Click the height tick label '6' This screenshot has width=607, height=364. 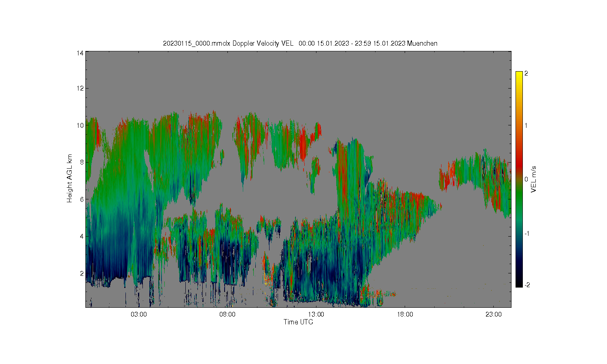tap(82, 199)
